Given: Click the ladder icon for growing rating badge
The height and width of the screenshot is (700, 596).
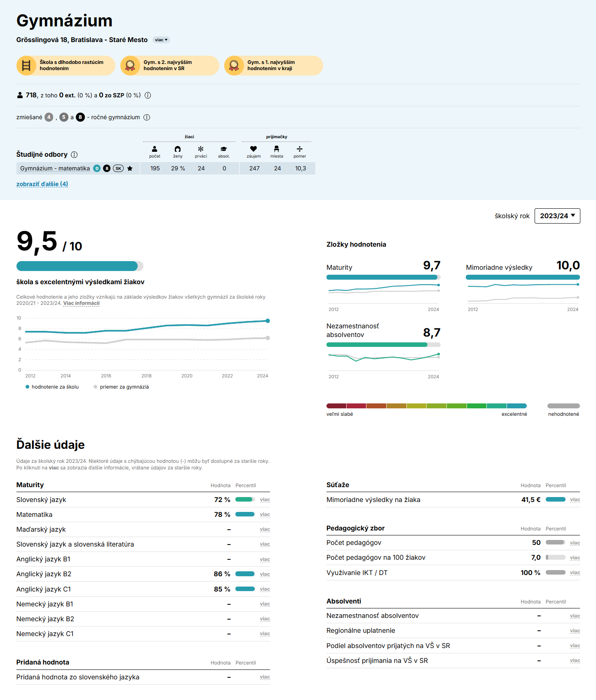Looking at the screenshot, I should click(26, 66).
